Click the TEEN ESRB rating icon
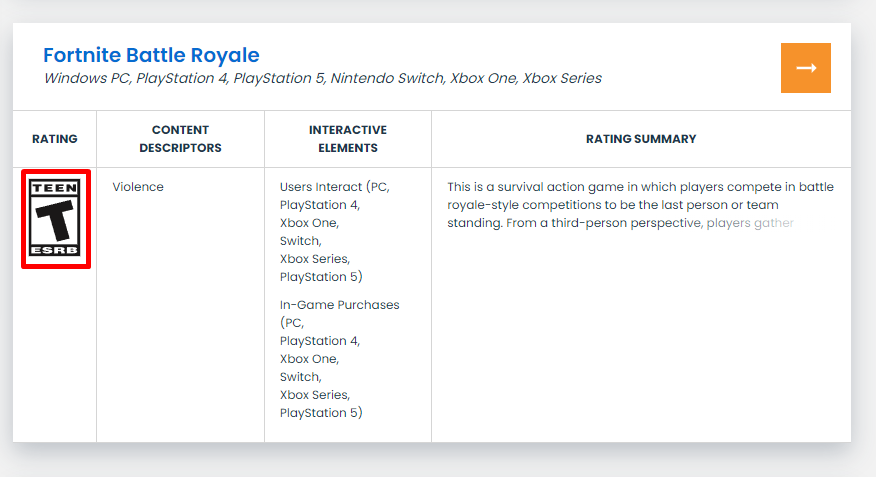Screen dimensions: 876x477 pyautogui.click(x=55, y=218)
